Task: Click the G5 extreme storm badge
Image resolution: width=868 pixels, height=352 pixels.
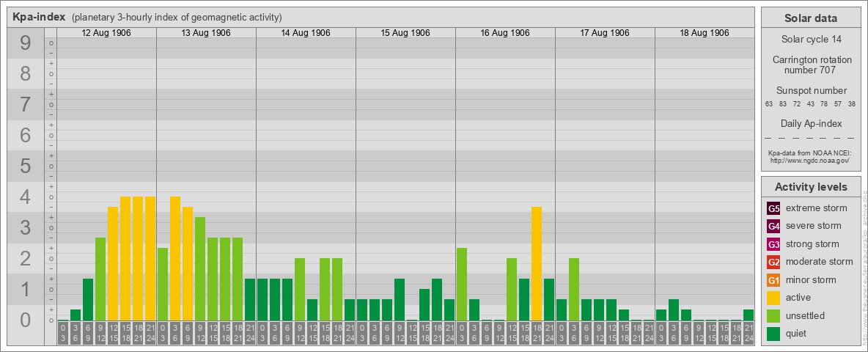Action: [773, 208]
